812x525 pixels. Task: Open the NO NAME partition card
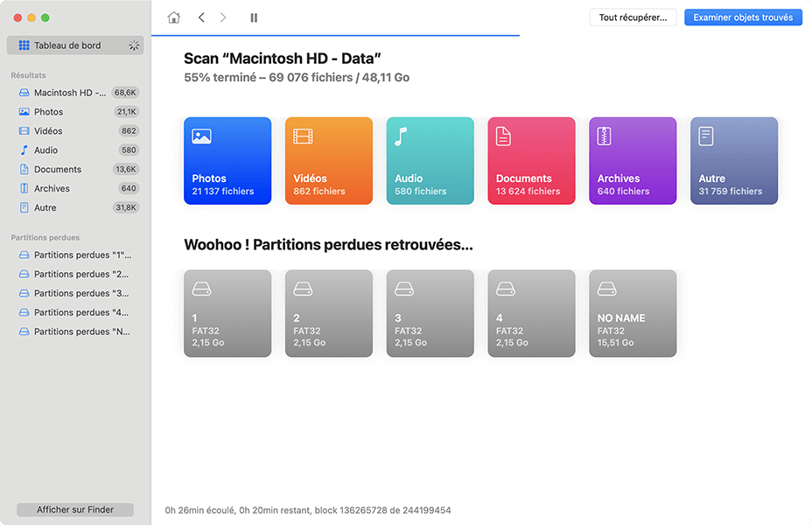[633, 313]
